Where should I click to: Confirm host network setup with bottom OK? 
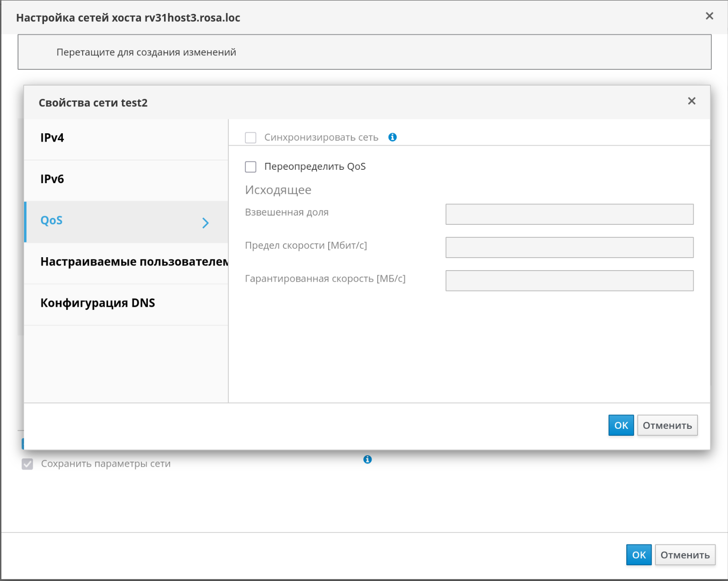click(638, 555)
